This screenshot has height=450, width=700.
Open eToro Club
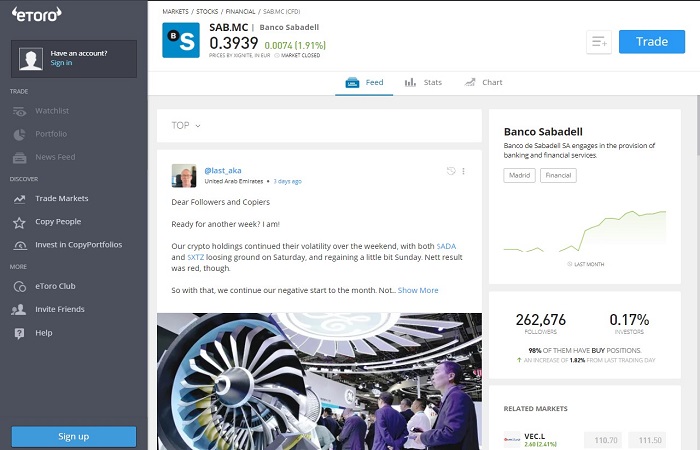pyautogui.click(x=55, y=286)
